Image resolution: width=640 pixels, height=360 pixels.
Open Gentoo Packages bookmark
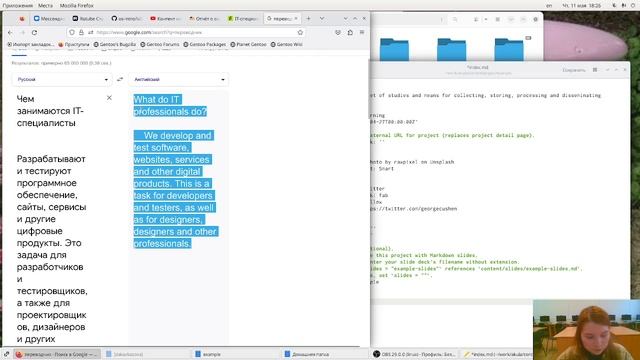(x=204, y=44)
